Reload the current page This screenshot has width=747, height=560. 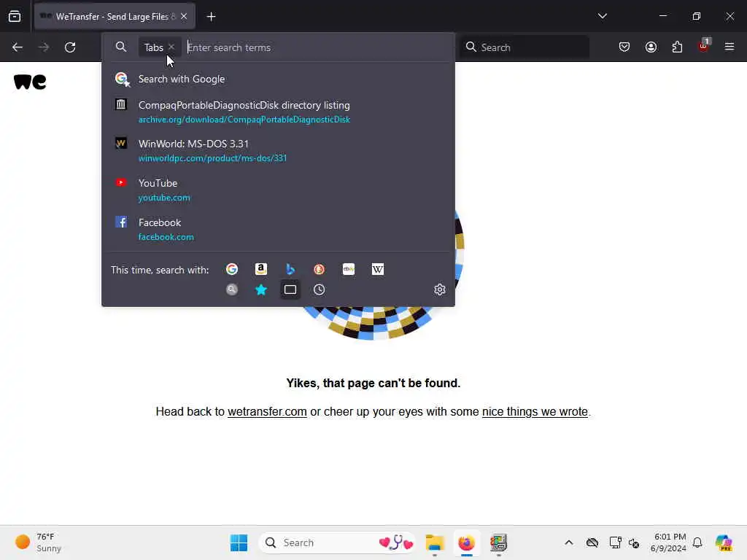tap(70, 47)
